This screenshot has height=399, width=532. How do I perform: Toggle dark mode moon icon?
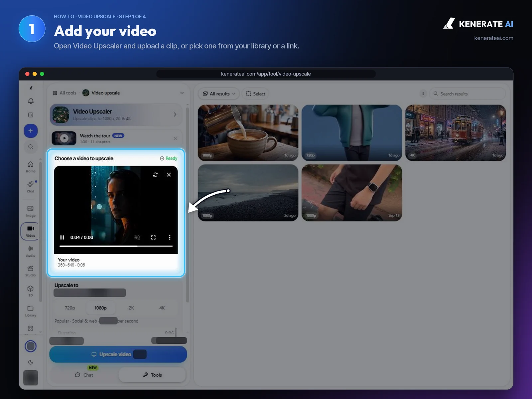coord(31,362)
